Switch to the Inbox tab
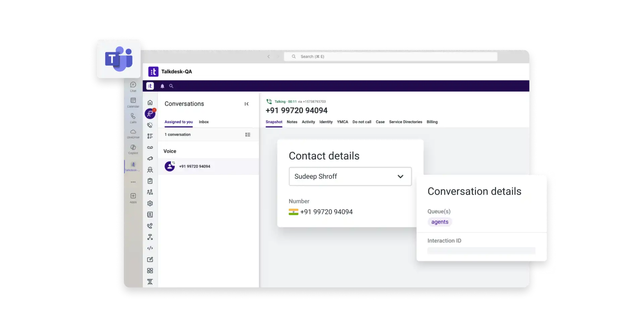This screenshot has height=327, width=644. click(x=204, y=122)
